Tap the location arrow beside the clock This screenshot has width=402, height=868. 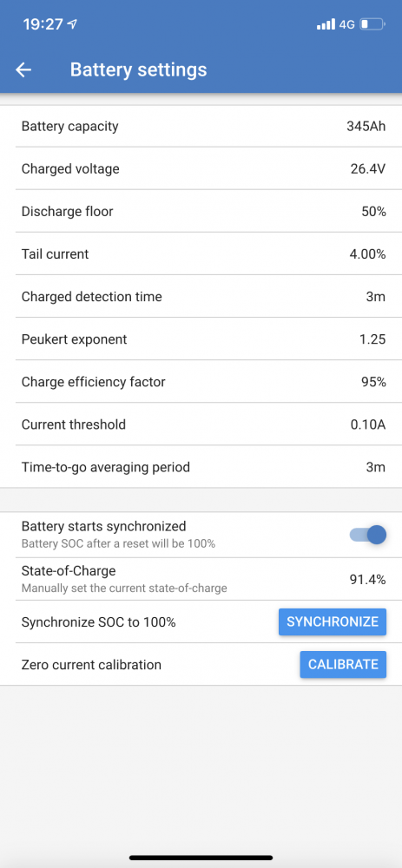[72, 24]
